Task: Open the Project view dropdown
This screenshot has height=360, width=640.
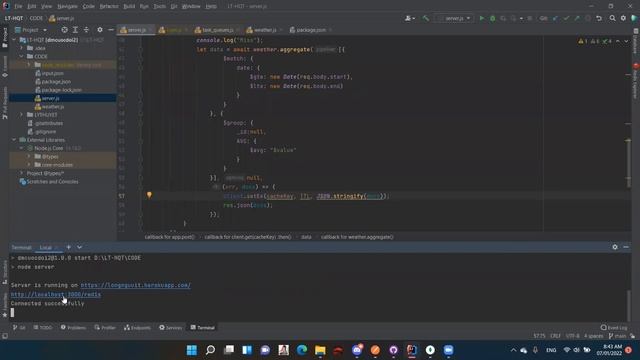Action: pyautogui.click(x=31, y=30)
